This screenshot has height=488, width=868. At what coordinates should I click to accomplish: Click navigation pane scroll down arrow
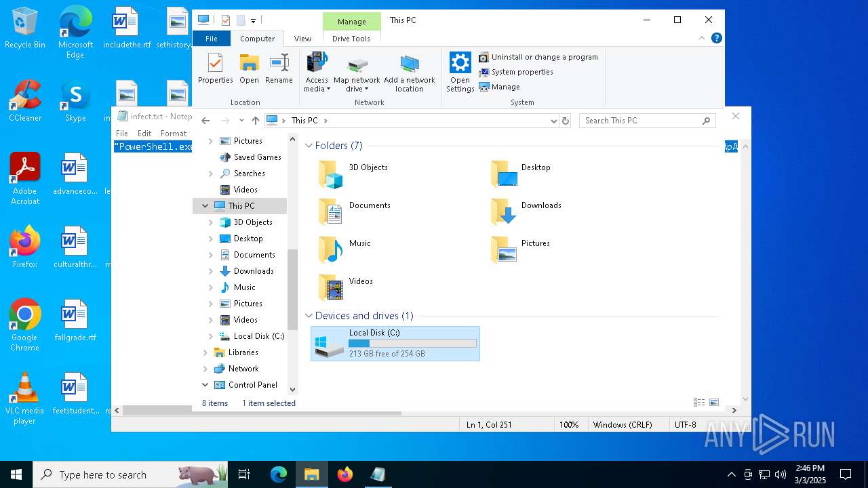tap(293, 390)
